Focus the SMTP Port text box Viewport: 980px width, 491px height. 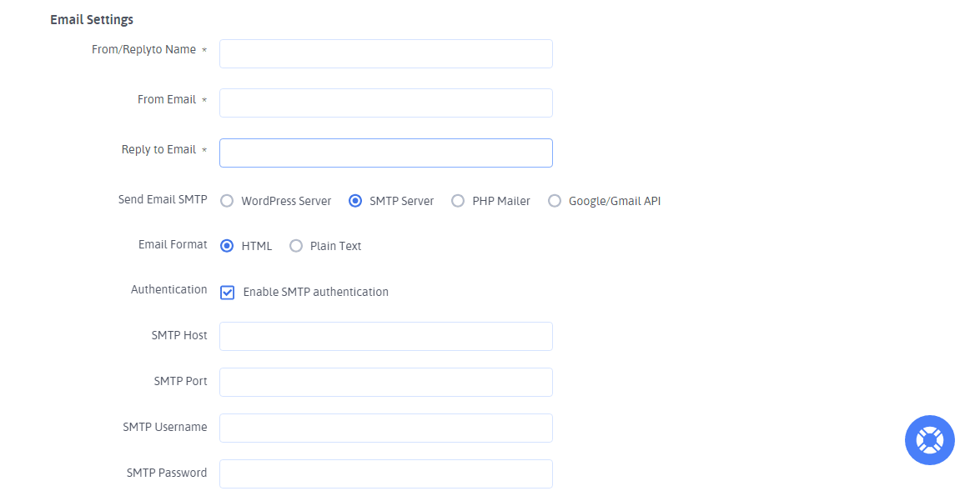[x=385, y=383]
